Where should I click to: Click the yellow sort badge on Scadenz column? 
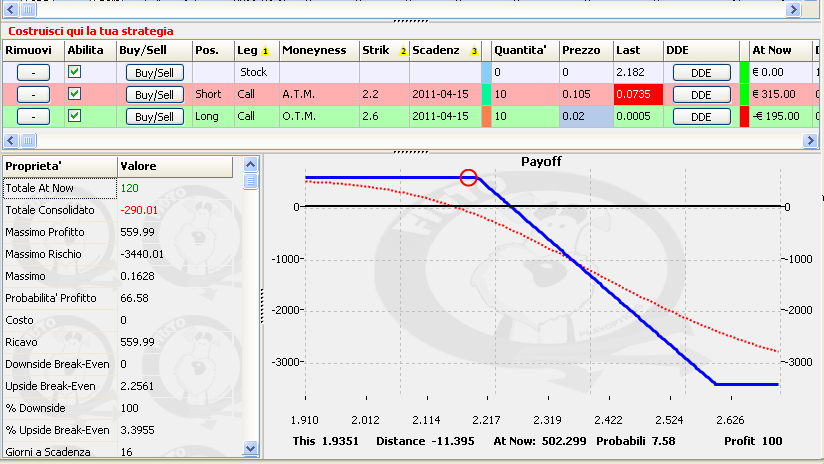tap(474, 51)
